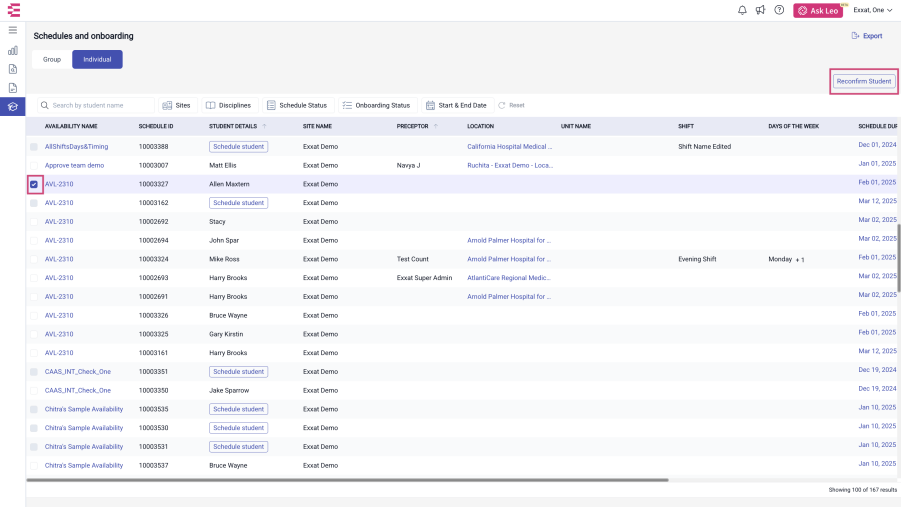
Task: Uncheck the Allen Maxtern row checkbox
Action: [34, 184]
